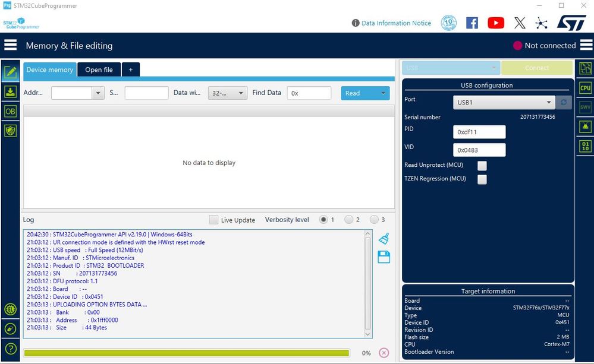Viewport: 594px width, 364px height.
Task: Open the CPU panel icon
Action: (585, 88)
